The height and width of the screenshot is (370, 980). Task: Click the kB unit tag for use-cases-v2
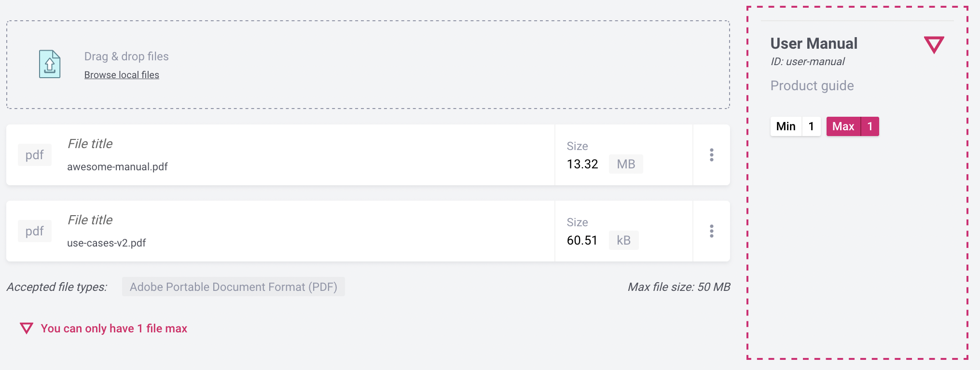pyautogui.click(x=623, y=240)
